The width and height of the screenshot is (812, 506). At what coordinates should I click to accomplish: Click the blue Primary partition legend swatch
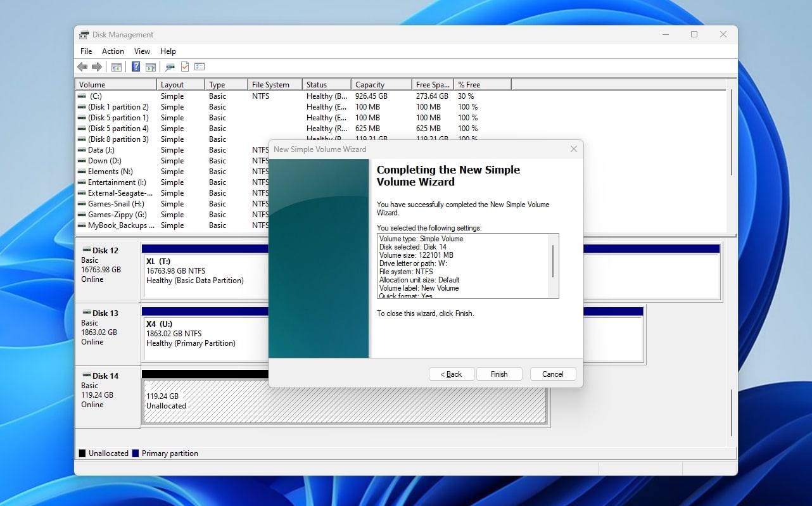pyautogui.click(x=136, y=453)
